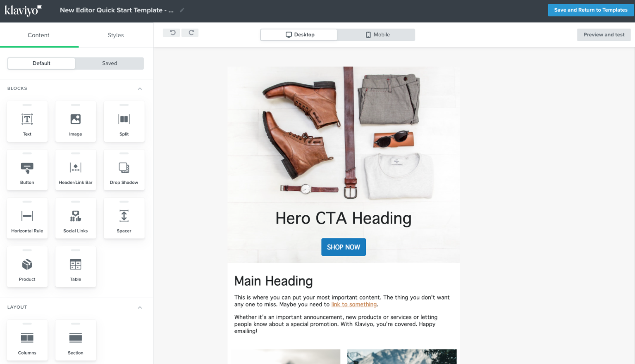Screen dimensions: 635x364
Task: Select the Text block icon
Action: [27, 120]
